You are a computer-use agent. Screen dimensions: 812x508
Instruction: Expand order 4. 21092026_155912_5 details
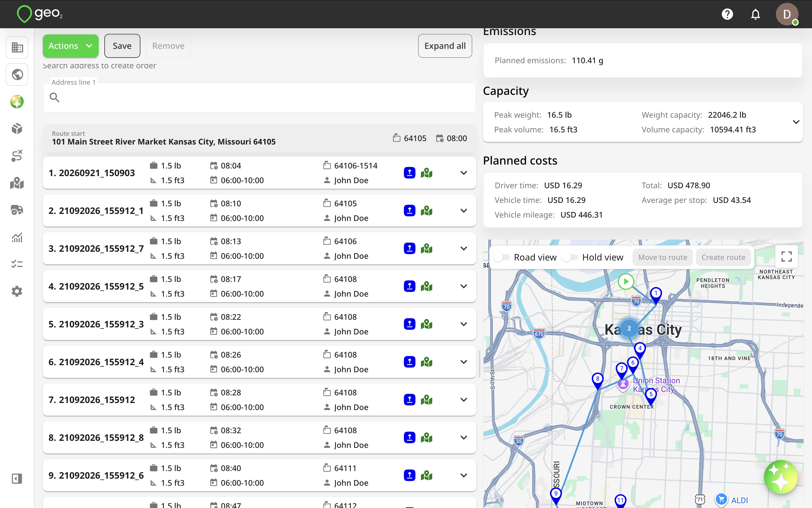pyautogui.click(x=464, y=286)
